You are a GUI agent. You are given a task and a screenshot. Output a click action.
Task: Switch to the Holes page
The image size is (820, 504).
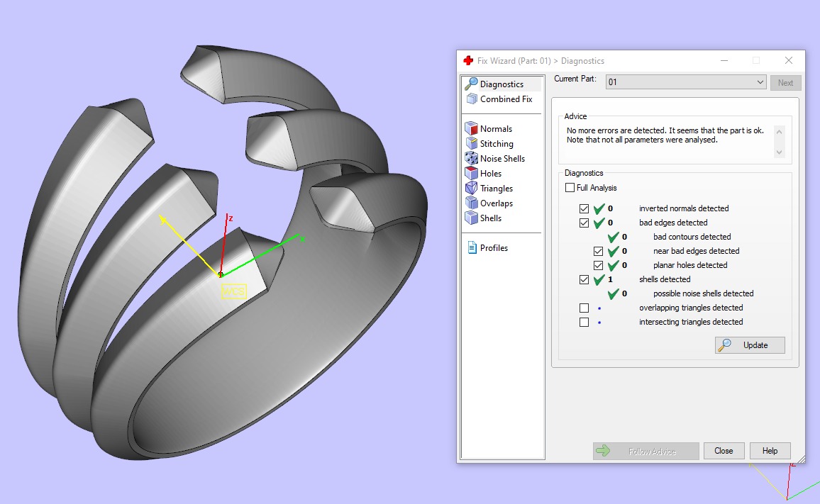point(491,173)
